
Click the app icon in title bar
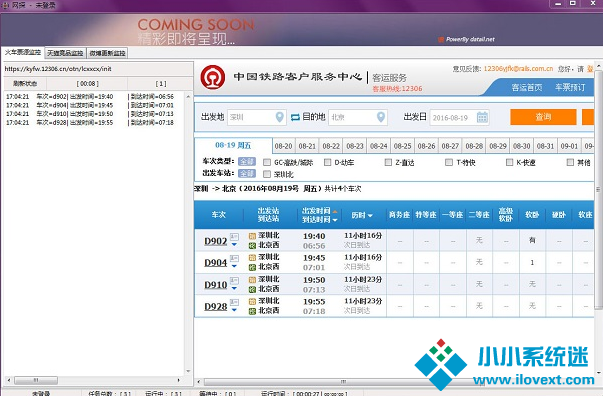click(x=5, y=5)
